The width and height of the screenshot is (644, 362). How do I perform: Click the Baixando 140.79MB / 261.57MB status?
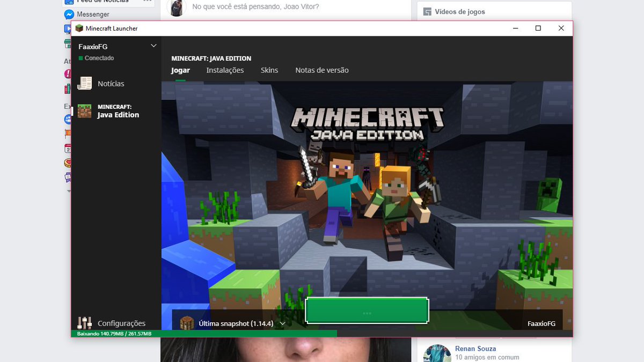pos(114,334)
